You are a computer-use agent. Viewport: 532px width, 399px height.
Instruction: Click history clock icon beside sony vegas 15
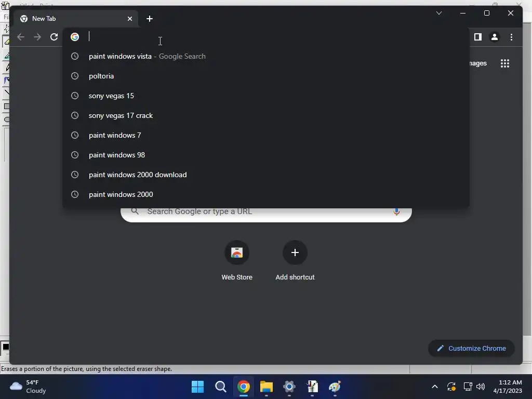pos(75,96)
